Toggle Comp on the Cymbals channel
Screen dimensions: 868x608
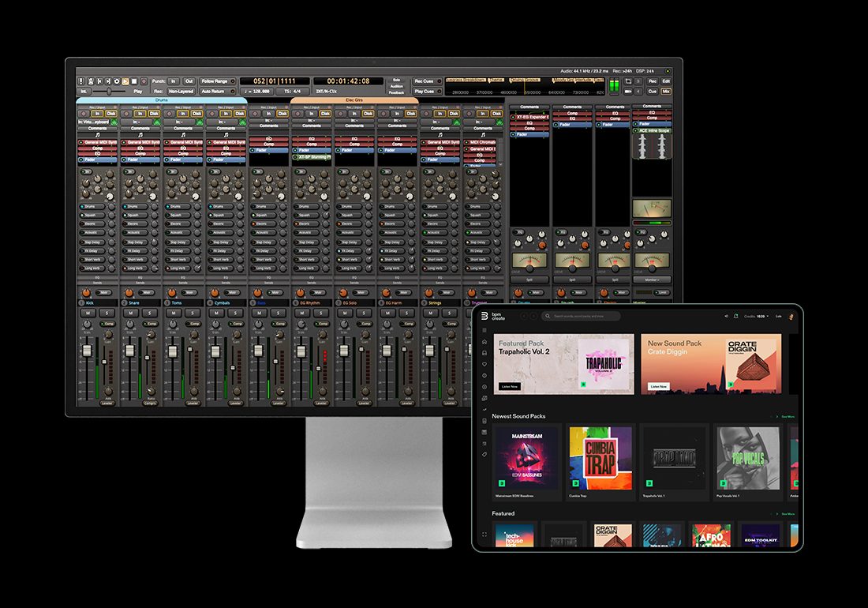pyautogui.click(x=237, y=324)
